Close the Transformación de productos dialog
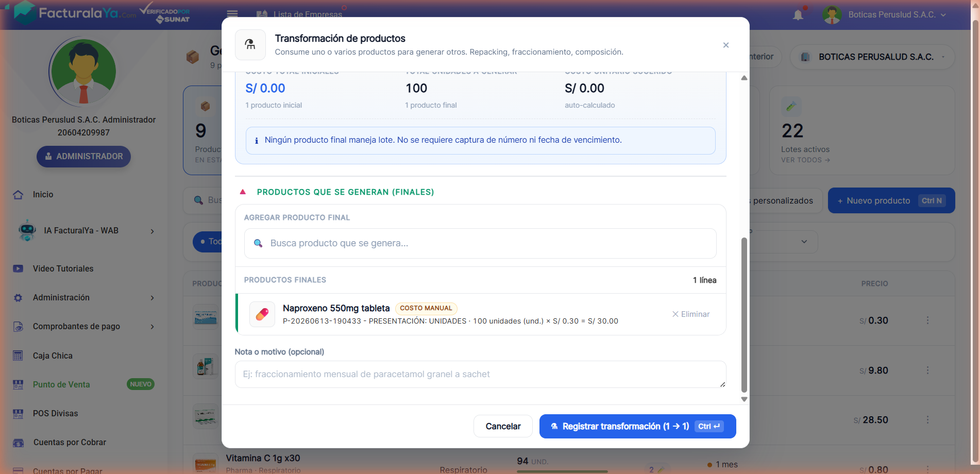This screenshot has height=474, width=980. point(725,45)
